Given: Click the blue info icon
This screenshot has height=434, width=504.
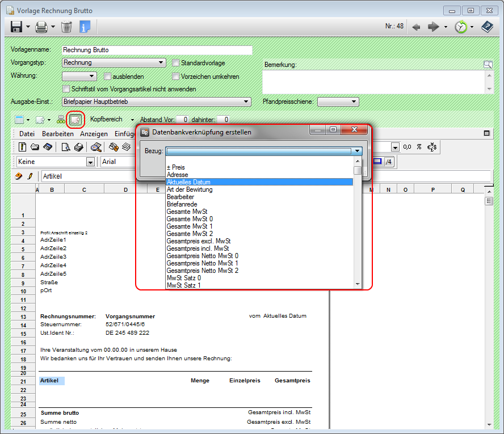Looking at the screenshot, I should click(85, 27).
